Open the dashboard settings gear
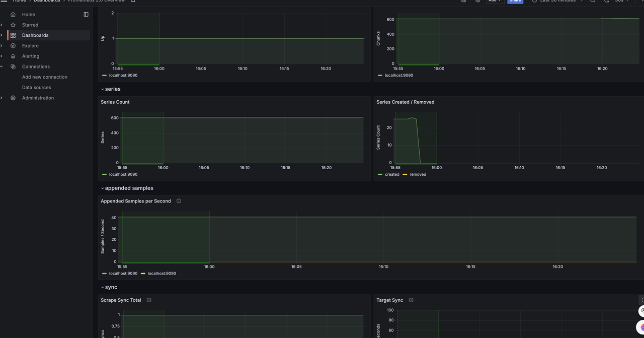This screenshot has height=338, width=644. click(477, 1)
